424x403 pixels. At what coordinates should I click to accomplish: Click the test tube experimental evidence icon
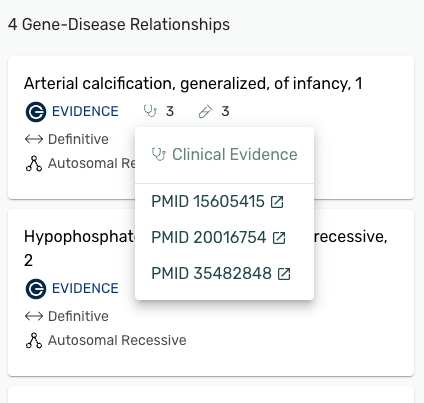pos(205,111)
